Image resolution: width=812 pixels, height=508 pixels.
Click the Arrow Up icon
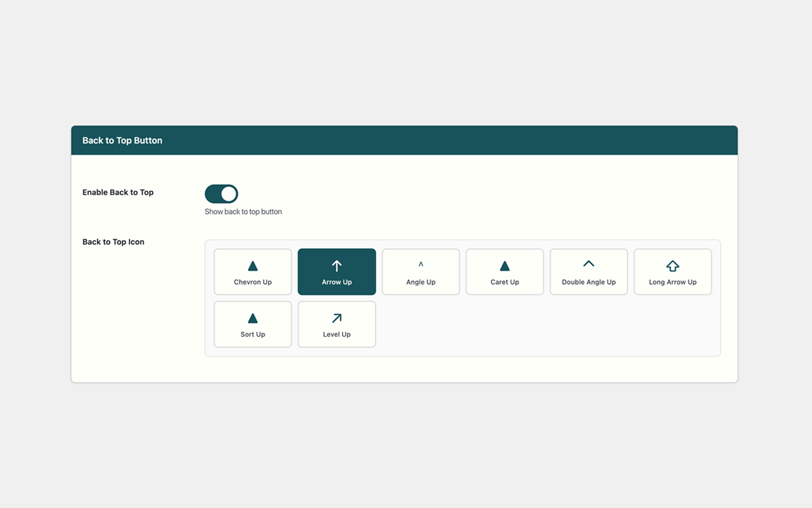[x=336, y=265]
